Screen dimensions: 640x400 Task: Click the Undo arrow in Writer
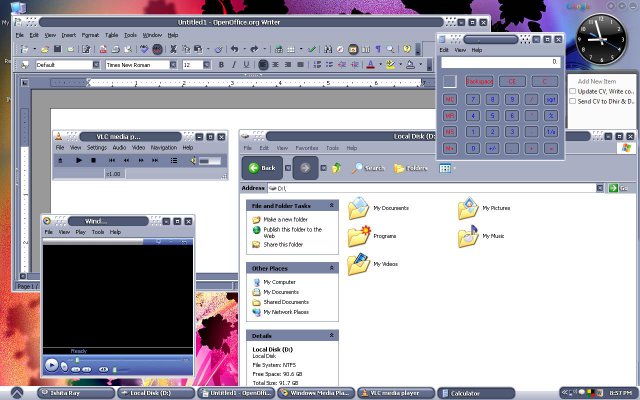pos(235,49)
